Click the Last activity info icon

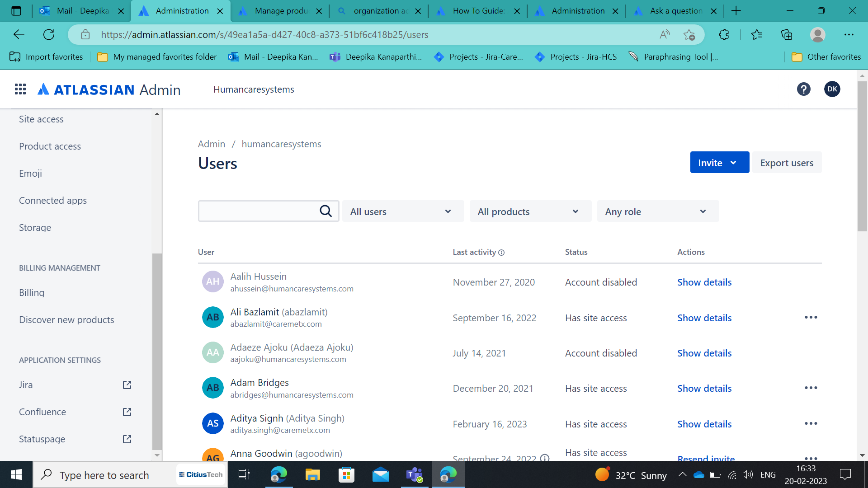click(x=501, y=253)
